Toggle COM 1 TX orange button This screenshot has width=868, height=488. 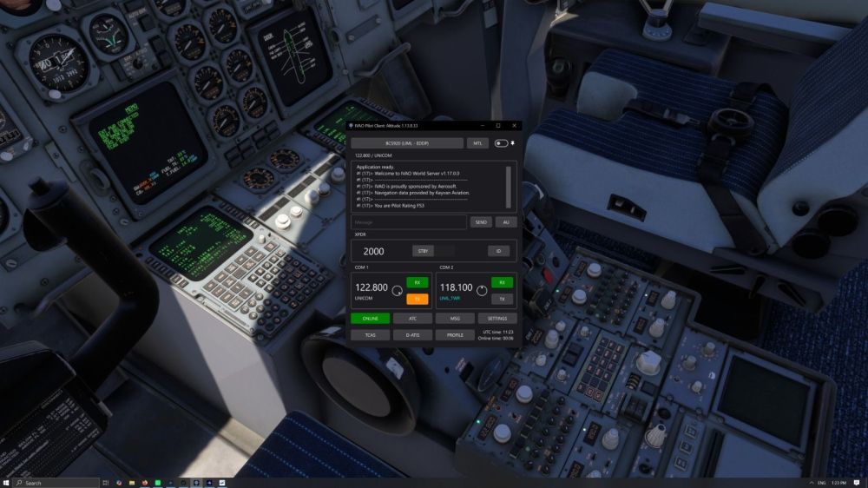[x=418, y=299]
